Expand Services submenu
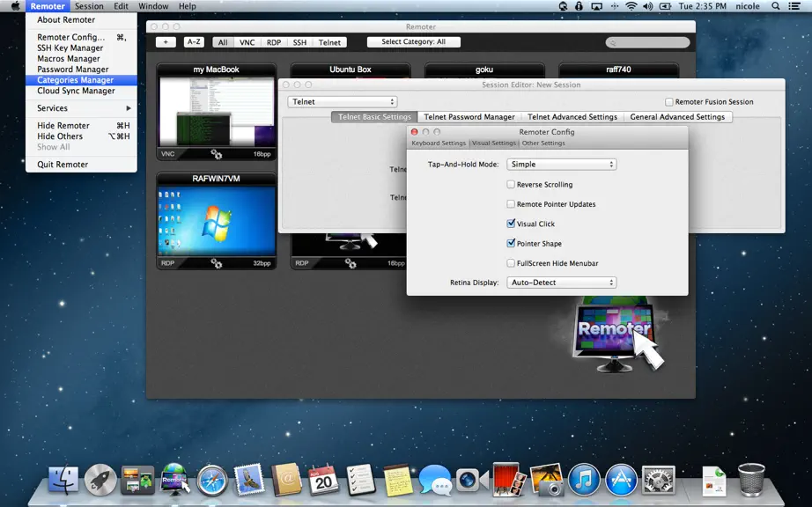 coord(81,108)
